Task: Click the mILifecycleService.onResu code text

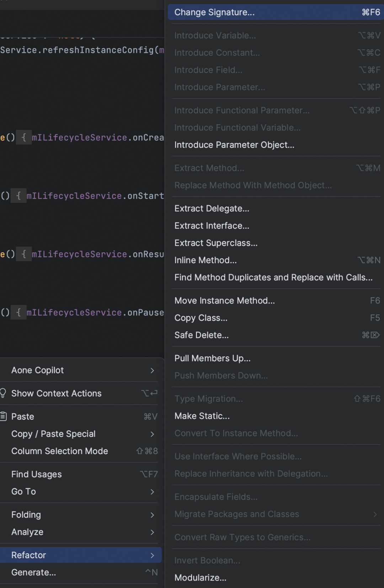Action: pyautogui.click(x=98, y=254)
